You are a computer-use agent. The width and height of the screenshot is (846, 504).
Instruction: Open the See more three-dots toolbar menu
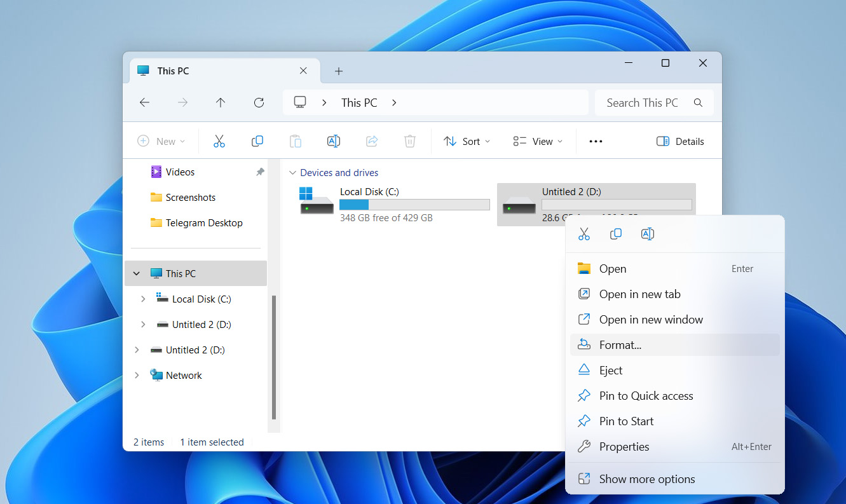pyautogui.click(x=596, y=141)
